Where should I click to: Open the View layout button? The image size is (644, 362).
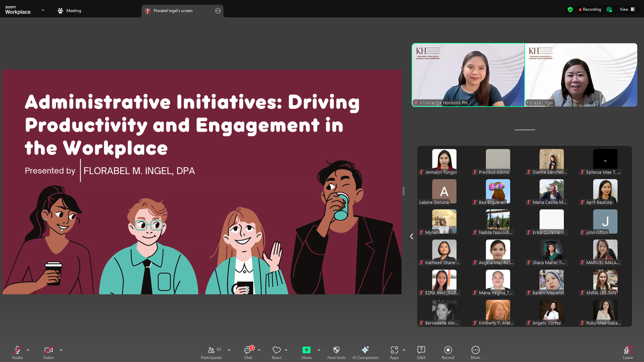[x=627, y=9]
